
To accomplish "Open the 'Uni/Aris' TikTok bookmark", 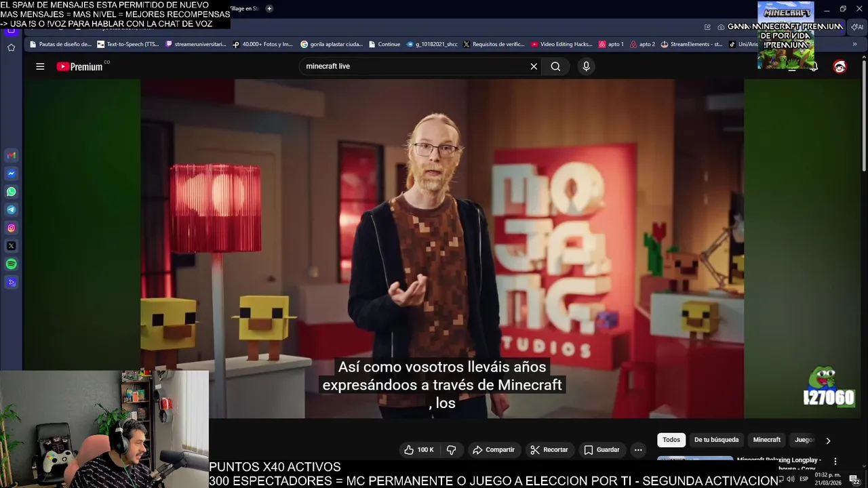I will tap(743, 44).
